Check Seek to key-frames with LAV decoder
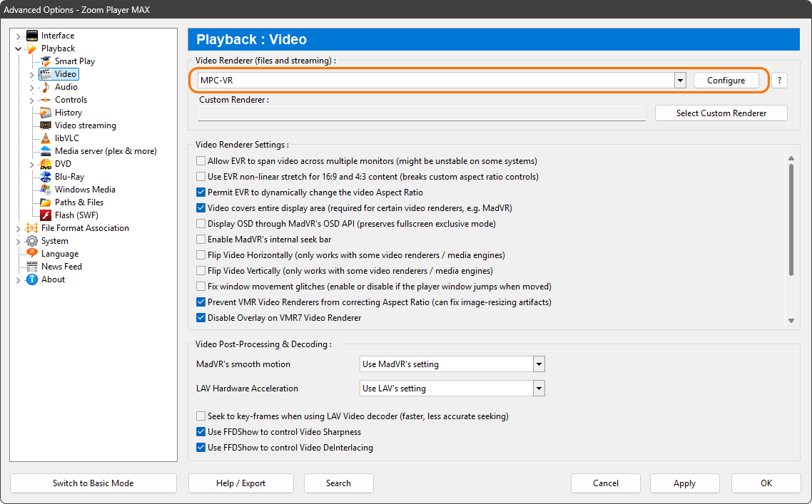The height and width of the screenshot is (504, 812). click(201, 416)
